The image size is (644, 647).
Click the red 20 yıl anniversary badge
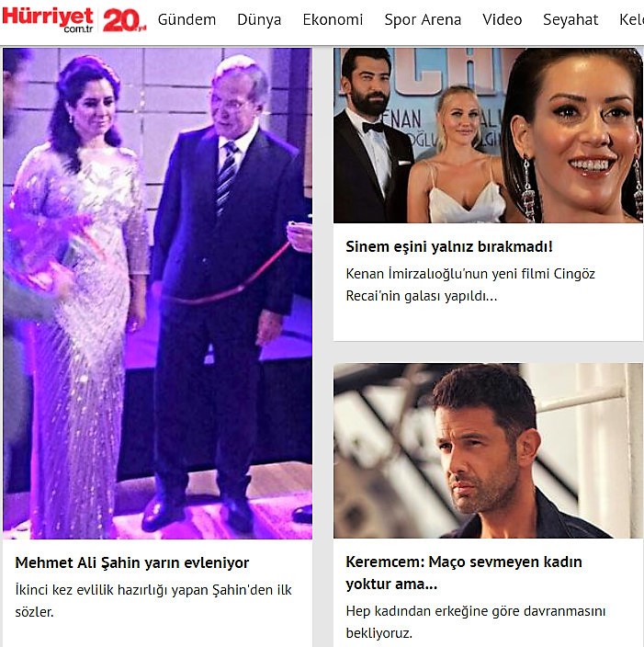(x=125, y=20)
